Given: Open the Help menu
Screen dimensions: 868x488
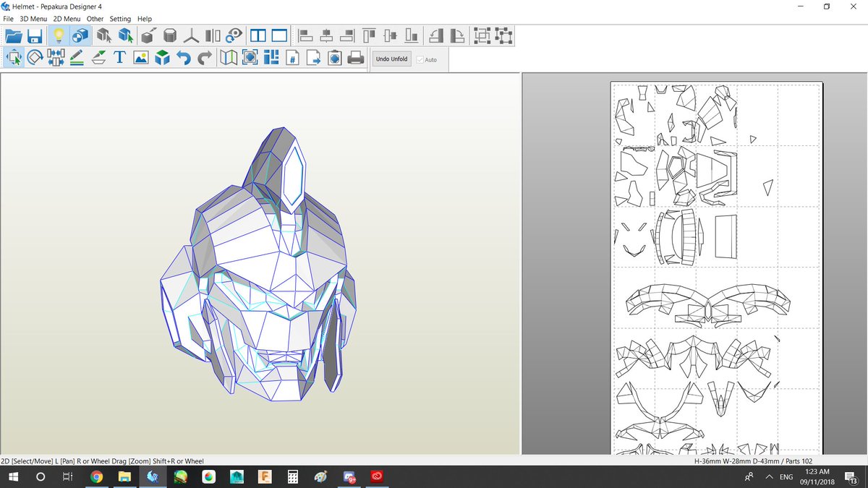Looking at the screenshot, I should tap(145, 19).
